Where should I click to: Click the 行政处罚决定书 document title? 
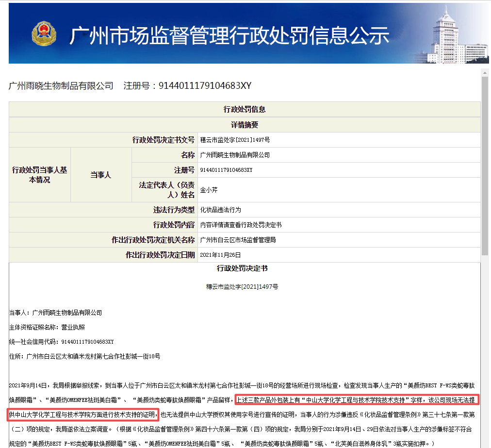click(242, 268)
